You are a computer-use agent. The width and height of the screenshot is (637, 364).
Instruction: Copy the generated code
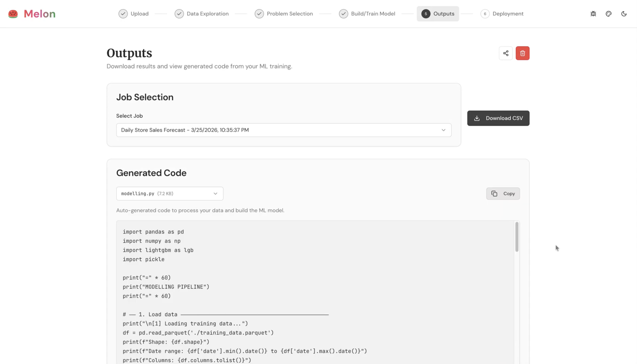tap(503, 193)
